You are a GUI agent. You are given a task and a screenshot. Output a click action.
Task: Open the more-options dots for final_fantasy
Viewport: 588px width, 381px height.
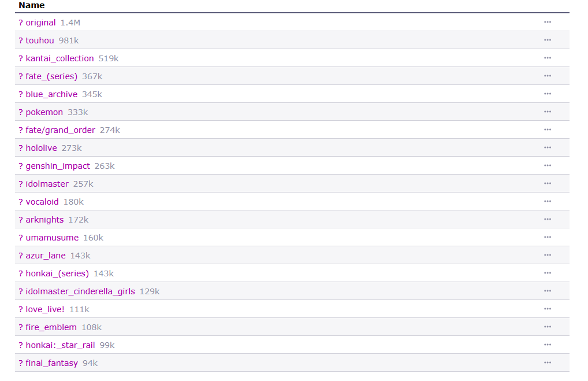(x=547, y=362)
